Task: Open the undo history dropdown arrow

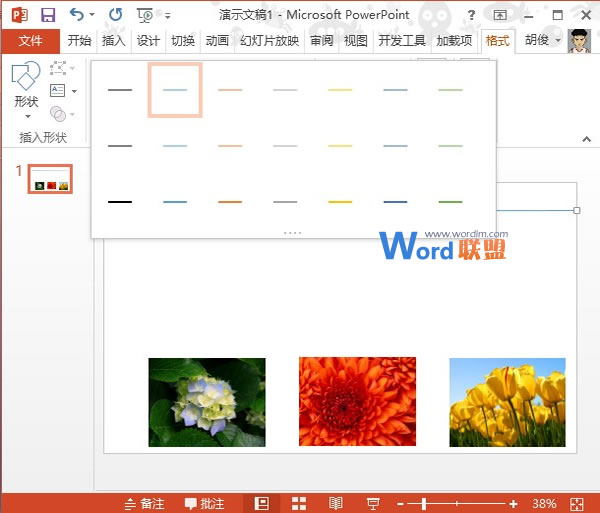Action: [92, 15]
